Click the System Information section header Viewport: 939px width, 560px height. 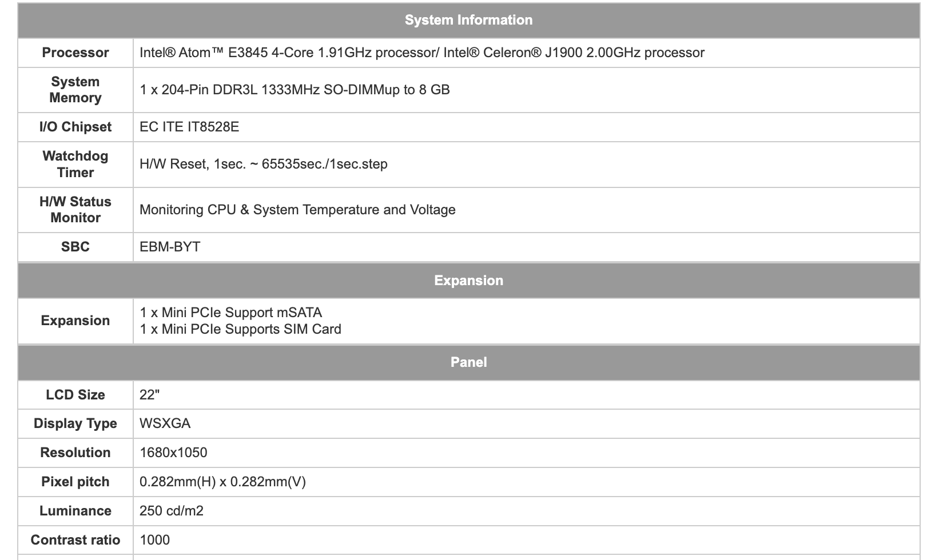[x=468, y=20]
